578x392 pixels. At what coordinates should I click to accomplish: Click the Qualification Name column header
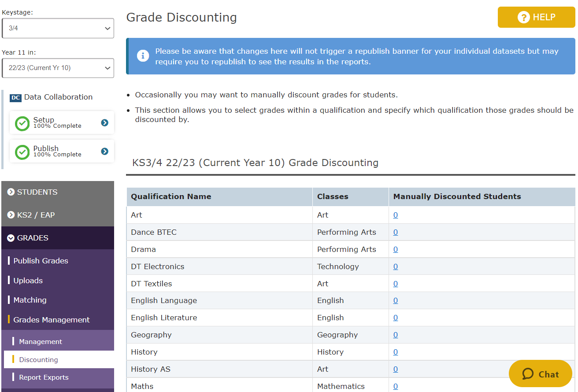171,196
